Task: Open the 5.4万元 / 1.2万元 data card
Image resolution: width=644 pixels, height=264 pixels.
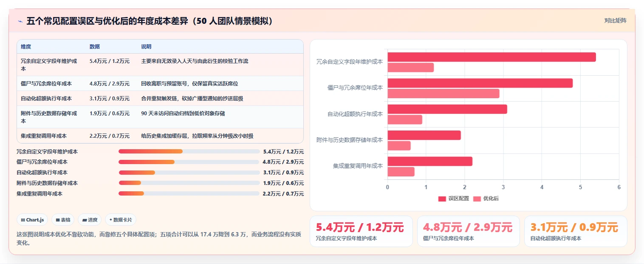Action: click(361, 231)
